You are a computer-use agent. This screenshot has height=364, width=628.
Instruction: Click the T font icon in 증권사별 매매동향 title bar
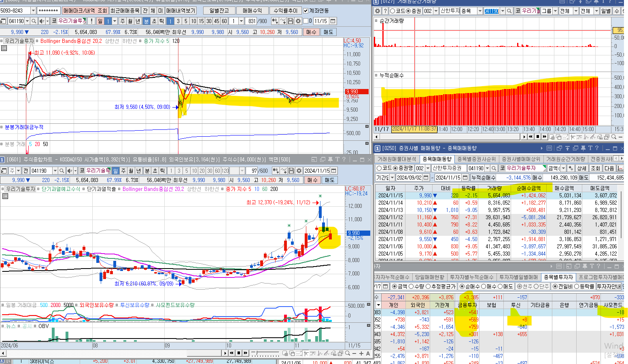pyautogui.click(x=590, y=148)
